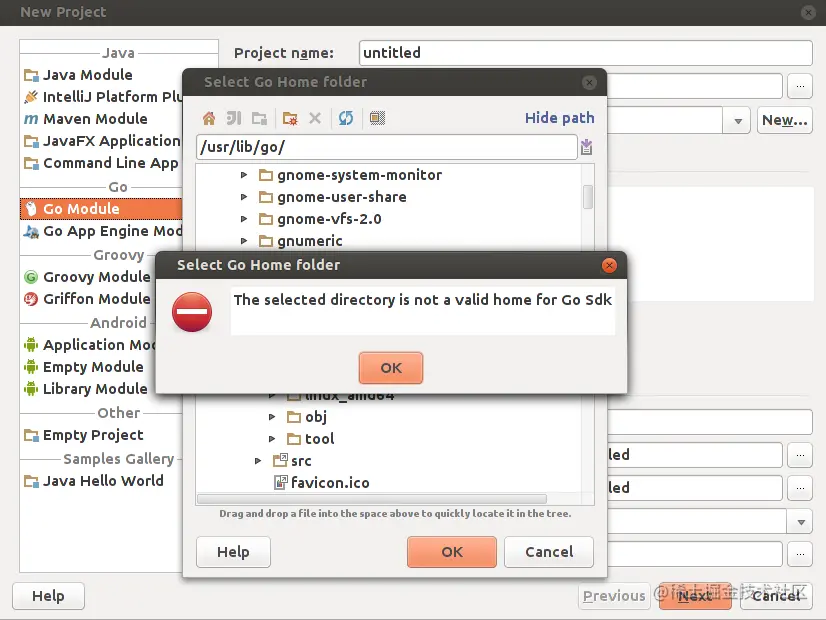Select IntelliJ Platform Plugin entry
Screen dimensions: 826x620
pyautogui.click(x=101, y=97)
